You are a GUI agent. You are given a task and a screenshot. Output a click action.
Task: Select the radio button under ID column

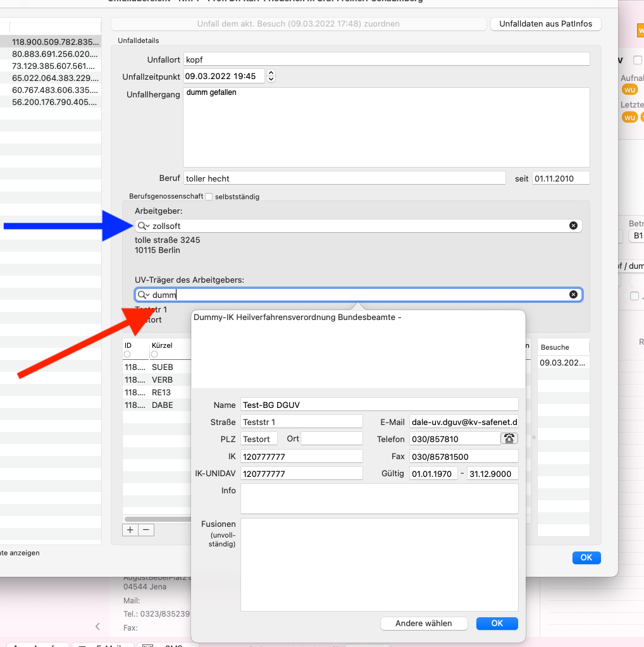tap(127, 354)
